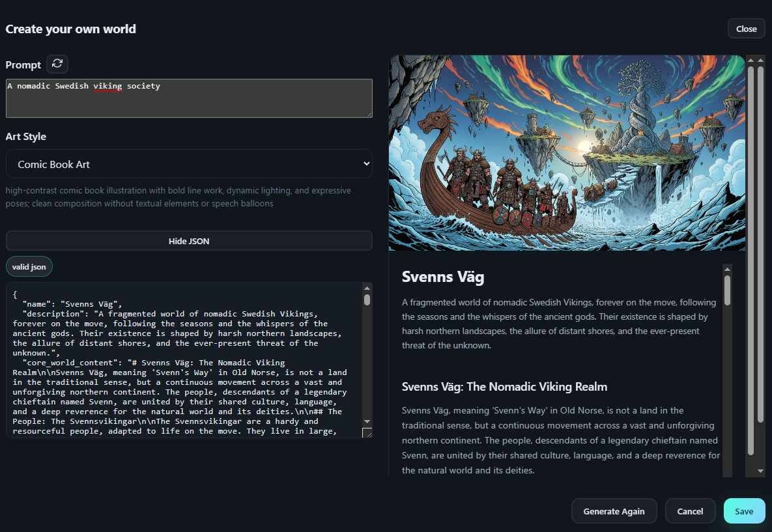This screenshot has height=532, width=772.
Task: Open the Art Style dropdown
Action: point(189,164)
